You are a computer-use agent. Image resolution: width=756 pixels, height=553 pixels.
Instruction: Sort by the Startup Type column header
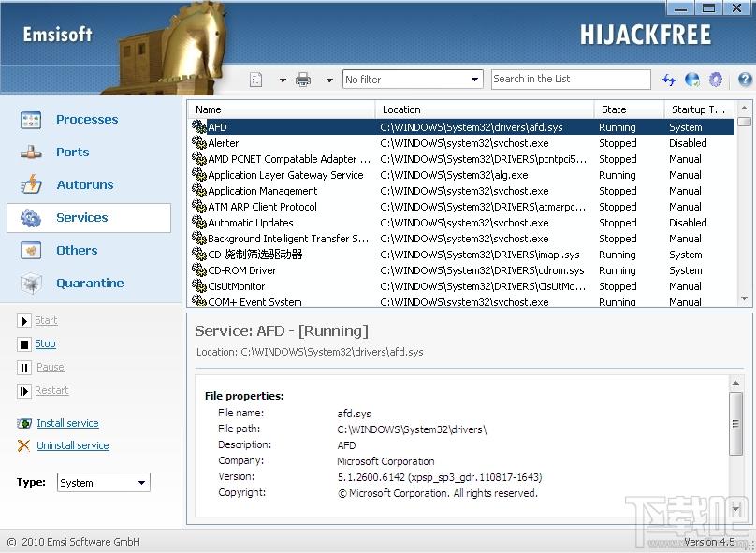(699, 109)
